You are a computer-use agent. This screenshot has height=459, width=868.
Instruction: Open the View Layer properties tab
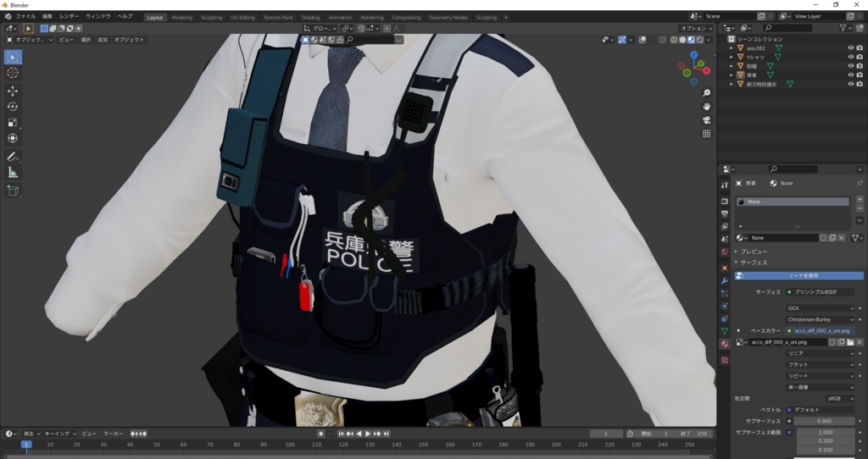[725, 227]
